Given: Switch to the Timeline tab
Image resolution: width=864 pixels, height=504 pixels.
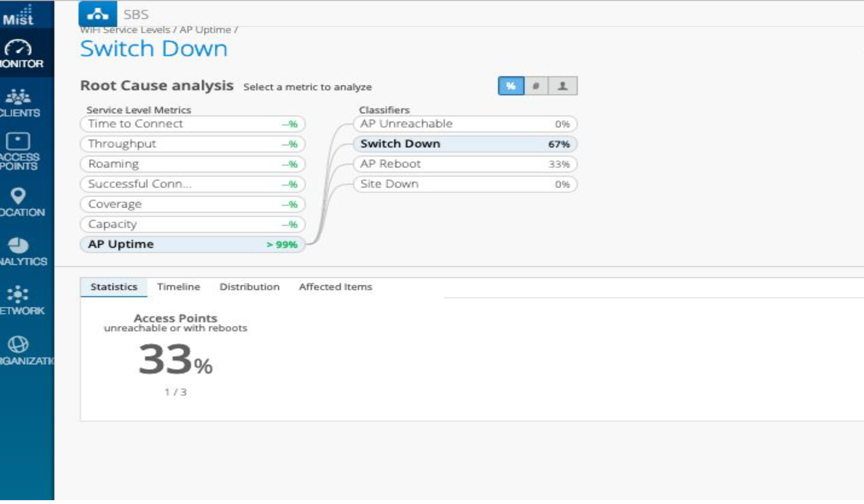Looking at the screenshot, I should (x=178, y=287).
